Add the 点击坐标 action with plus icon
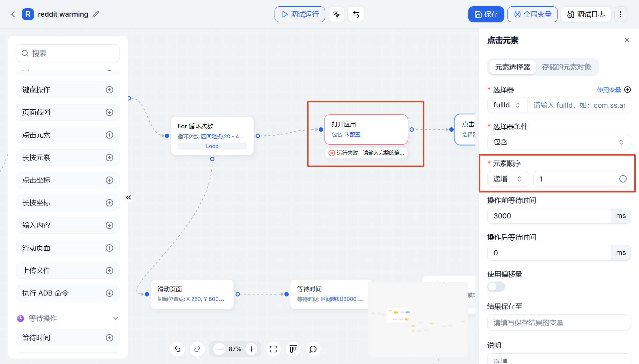 [109, 180]
